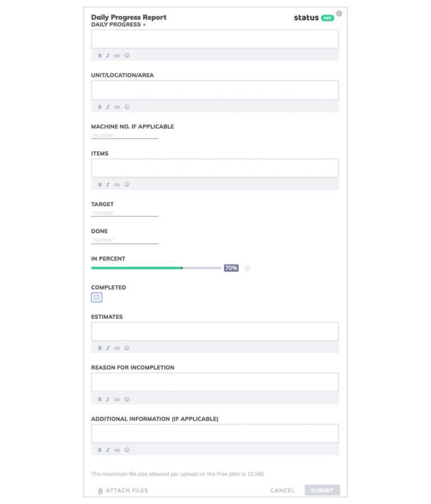The width and height of the screenshot is (431, 504).
Task: Focus the Target number input
Action: point(125,213)
